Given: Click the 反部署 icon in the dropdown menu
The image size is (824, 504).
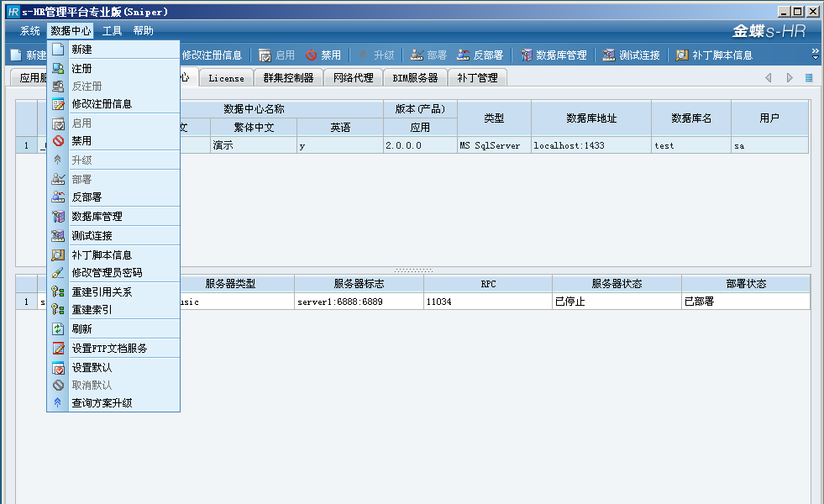Looking at the screenshot, I should click(58, 197).
